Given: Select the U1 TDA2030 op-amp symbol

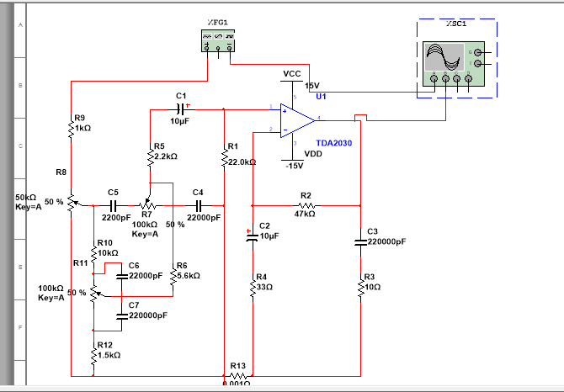Looking at the screenshot, I should pyautogui.click(x=297, y=120).
